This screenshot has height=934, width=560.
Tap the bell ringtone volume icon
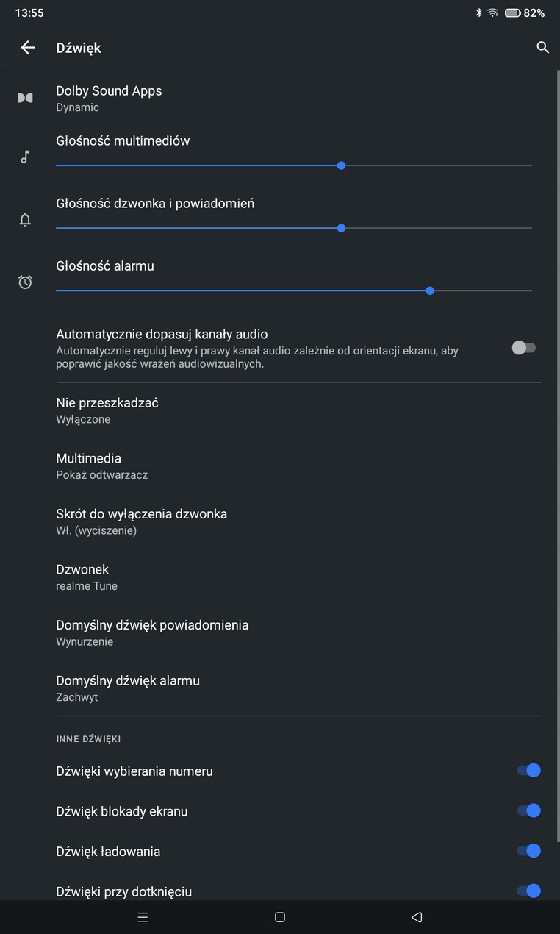25,219
